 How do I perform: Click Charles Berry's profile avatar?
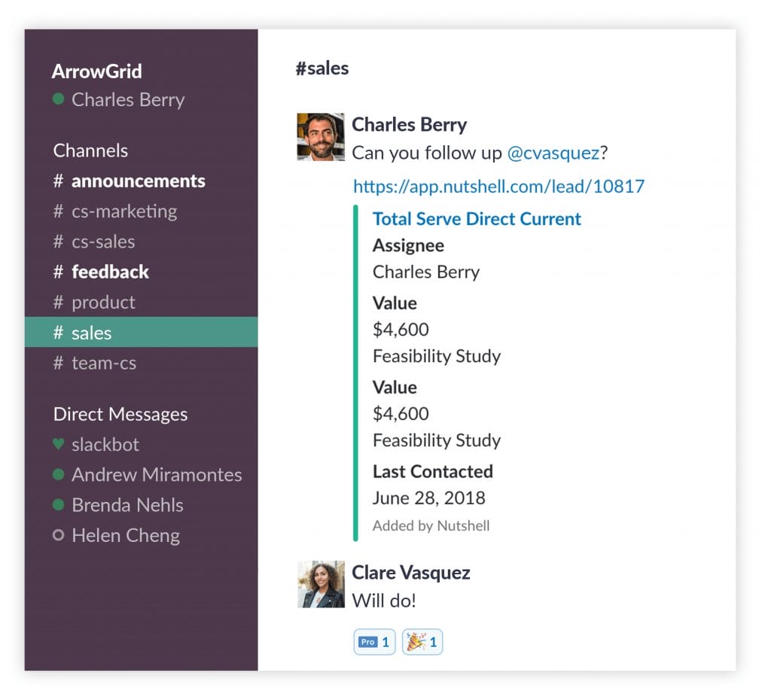(x=322, y=137)
